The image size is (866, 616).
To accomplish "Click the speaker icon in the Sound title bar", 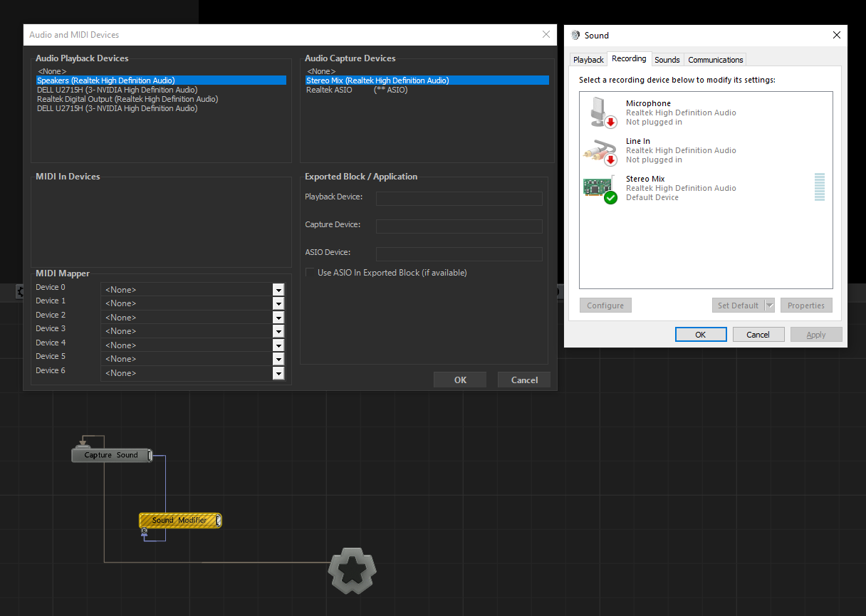I will click(575, 36).
